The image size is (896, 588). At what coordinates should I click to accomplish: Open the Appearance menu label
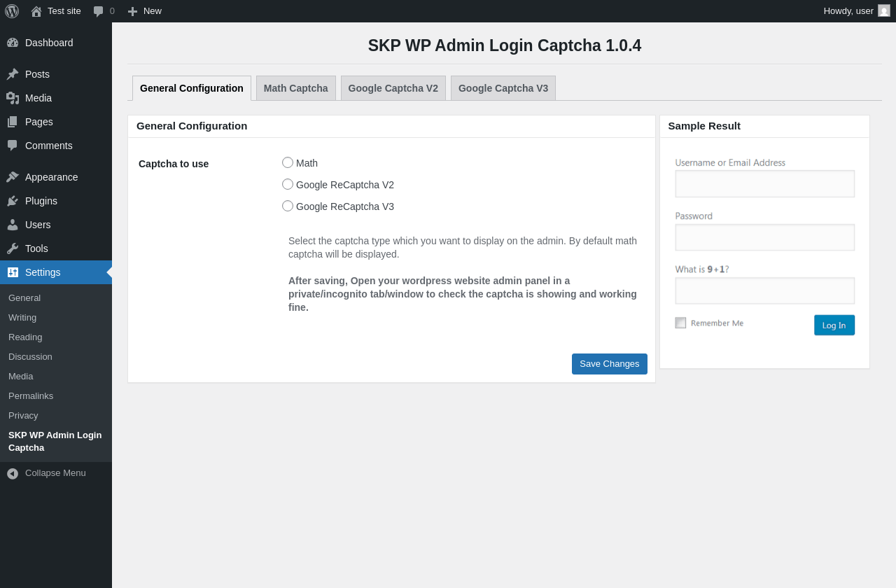[x=52, y=177]
